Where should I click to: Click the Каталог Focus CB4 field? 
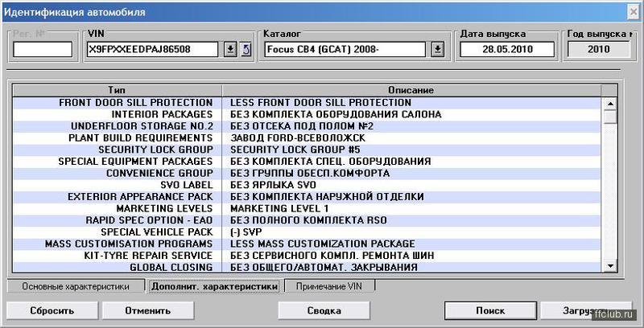tap(345, 50)
